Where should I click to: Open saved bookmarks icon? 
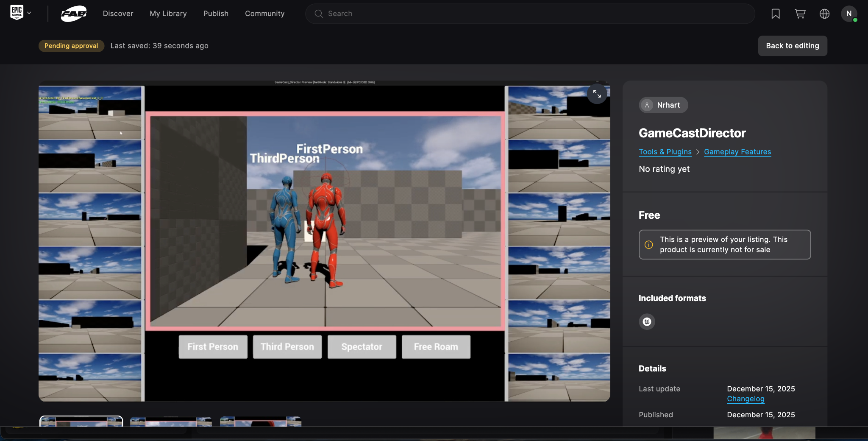(x=775, y=14)
